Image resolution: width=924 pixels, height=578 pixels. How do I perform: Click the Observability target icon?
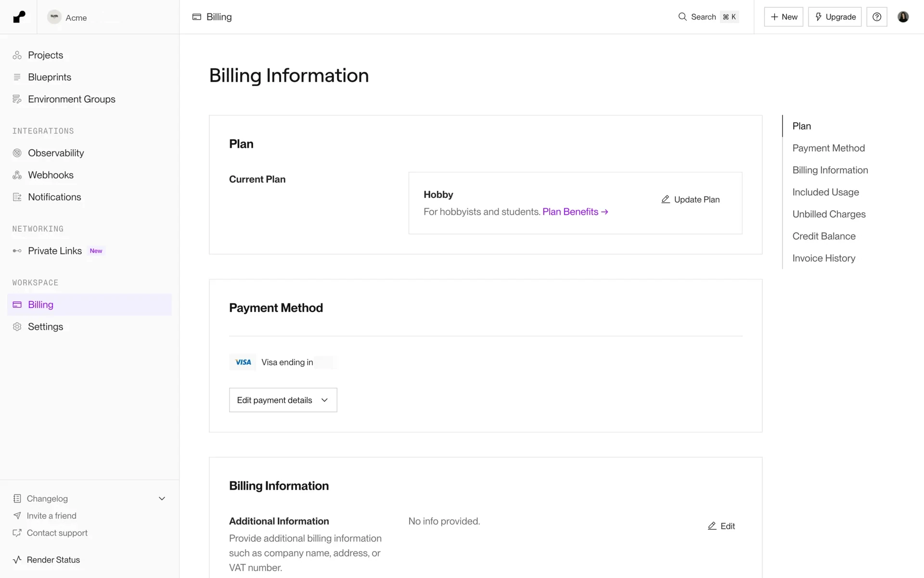17,153
